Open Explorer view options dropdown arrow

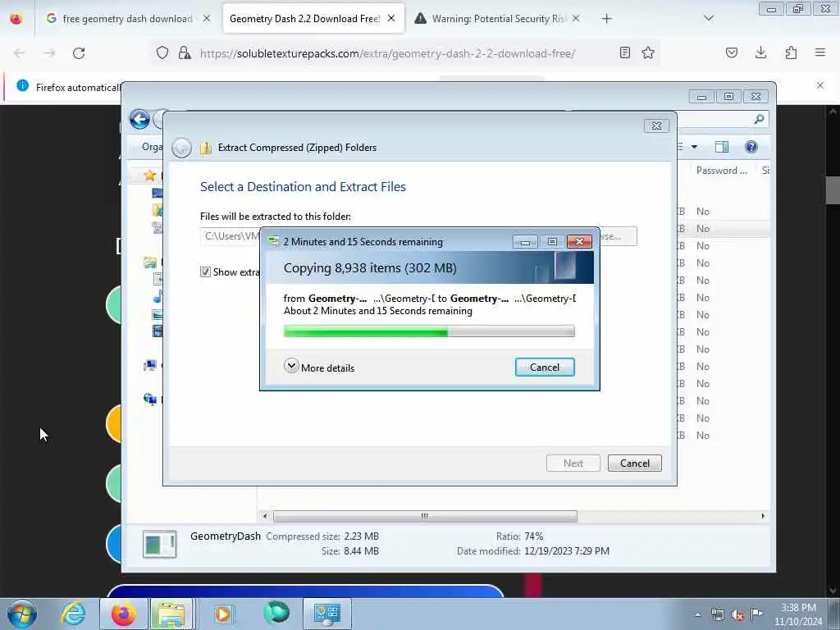coord(694,147)
